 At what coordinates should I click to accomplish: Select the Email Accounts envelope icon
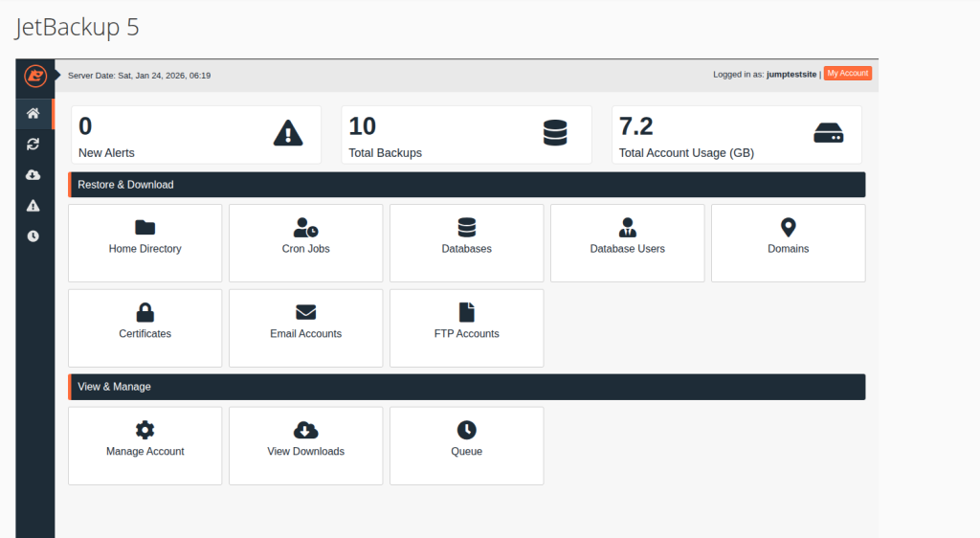tap(306, 313)
